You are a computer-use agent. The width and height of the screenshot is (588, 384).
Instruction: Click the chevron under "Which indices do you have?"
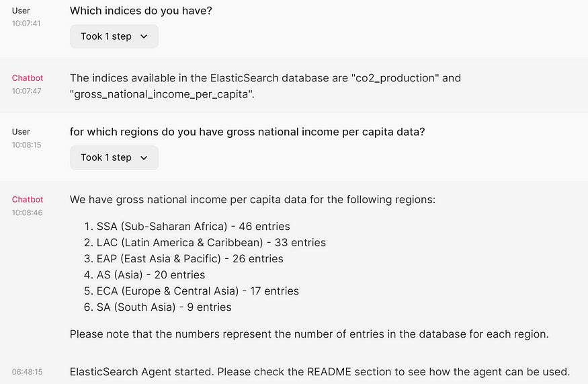pyautogui.click(x=144, y=36)
